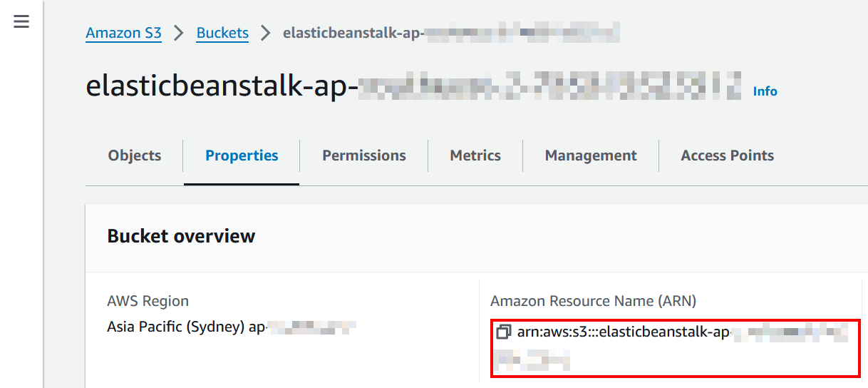868x388 pixels.
Task: Copy the bucket ARN with the copy icon
Action: coord(504,332)
